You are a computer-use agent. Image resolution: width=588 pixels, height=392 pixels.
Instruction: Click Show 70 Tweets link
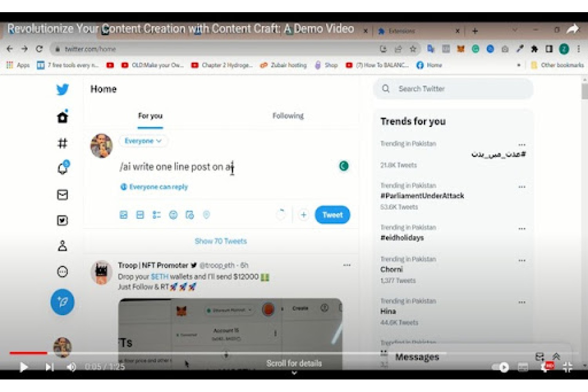click(x=221, y=241)
